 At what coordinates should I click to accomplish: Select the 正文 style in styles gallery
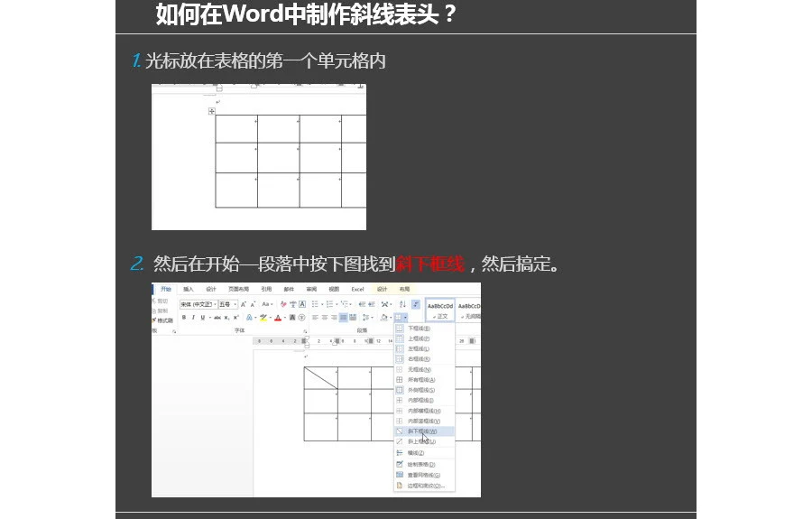coord(442,310)
